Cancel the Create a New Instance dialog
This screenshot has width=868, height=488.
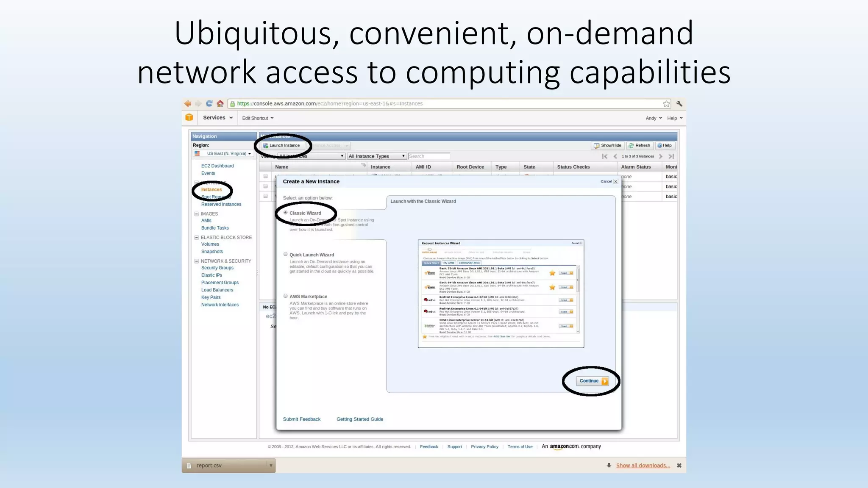tap(609, 181)
